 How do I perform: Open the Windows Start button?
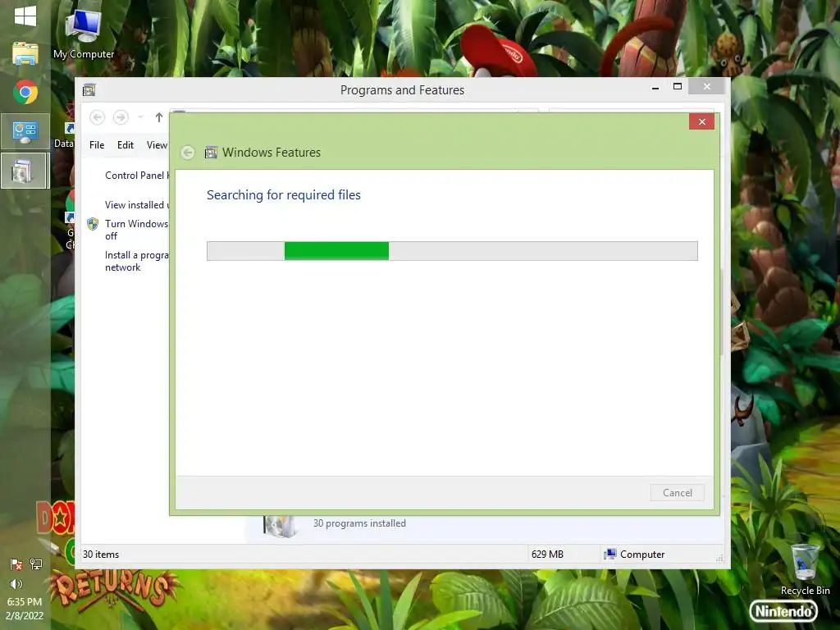click(x=25, y=16)
